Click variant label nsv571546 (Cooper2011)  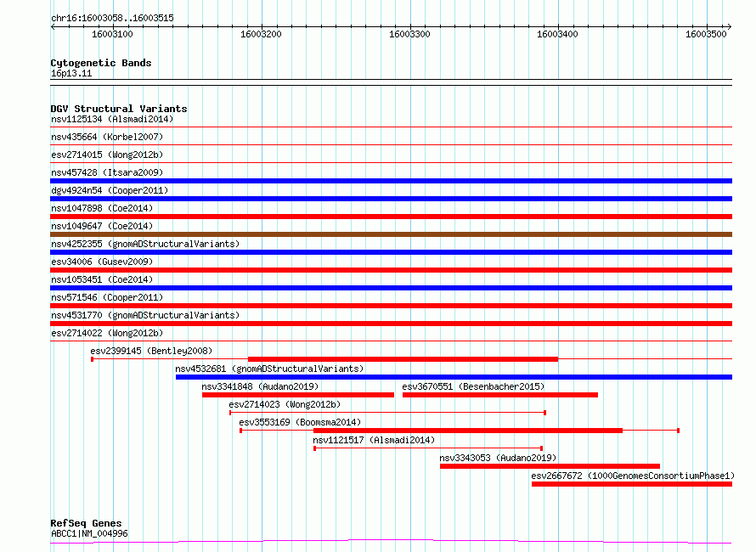[x=107, y=297]
